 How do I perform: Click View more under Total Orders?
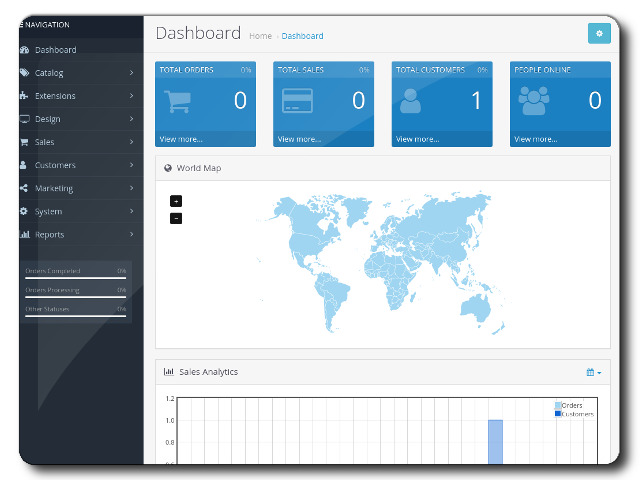tap(180, 139)
